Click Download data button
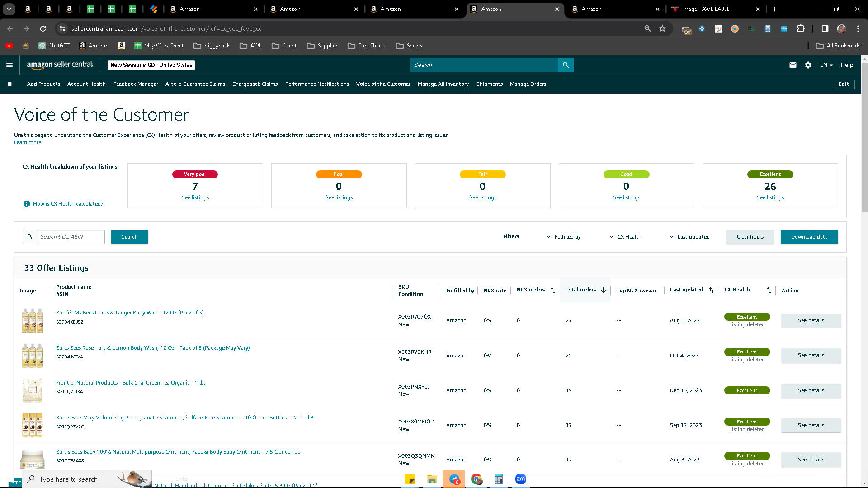The height and width of the screenshot is (488, 868). (x=809, y=237)
